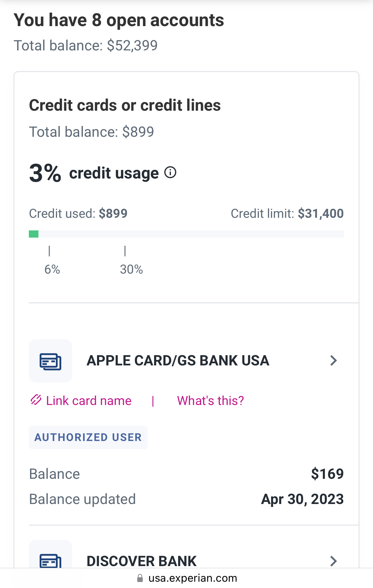Select the APPLE CARD/GS BANK USA account name

click(x=178, y=361)
